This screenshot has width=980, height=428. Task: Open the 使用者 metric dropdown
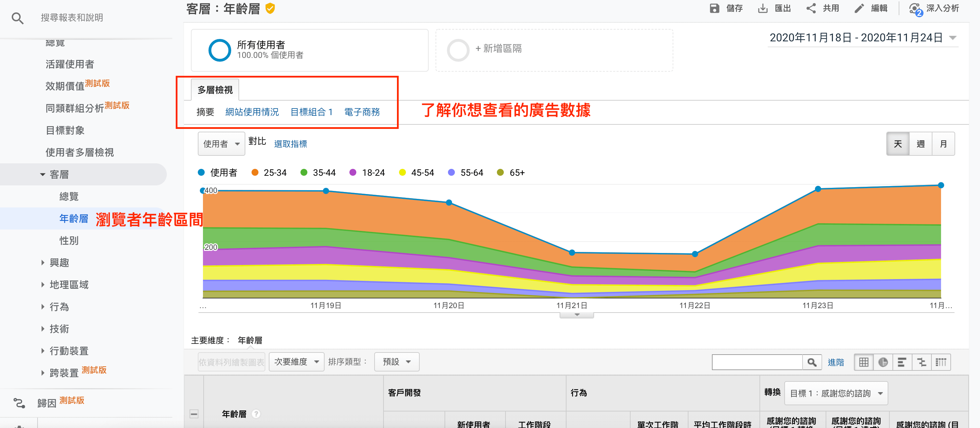click(222, 144)
